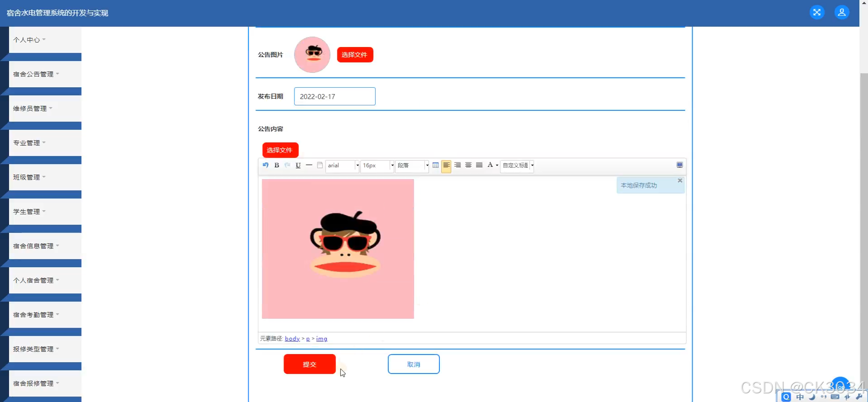Toggle bold formatting in editor
This screenshot has width=868, height=402.
pyautogui.click(x=277, y=166)
